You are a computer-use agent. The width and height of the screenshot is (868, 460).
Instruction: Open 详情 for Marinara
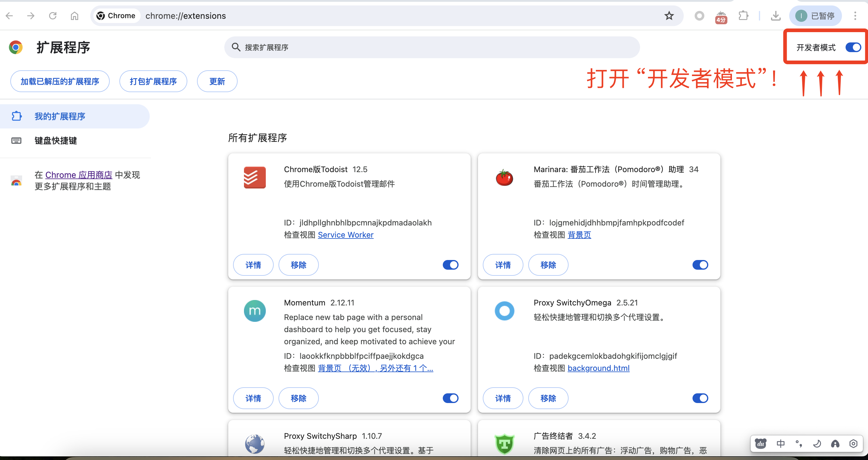(x=503, y=265)
